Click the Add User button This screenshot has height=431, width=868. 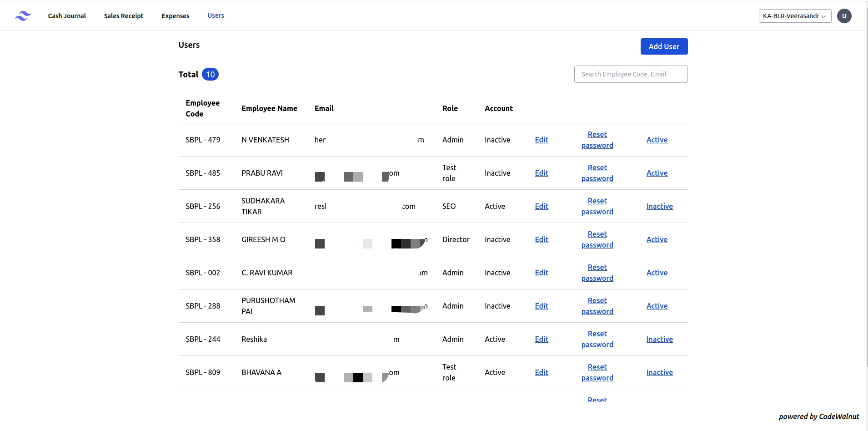pos(664,46)
